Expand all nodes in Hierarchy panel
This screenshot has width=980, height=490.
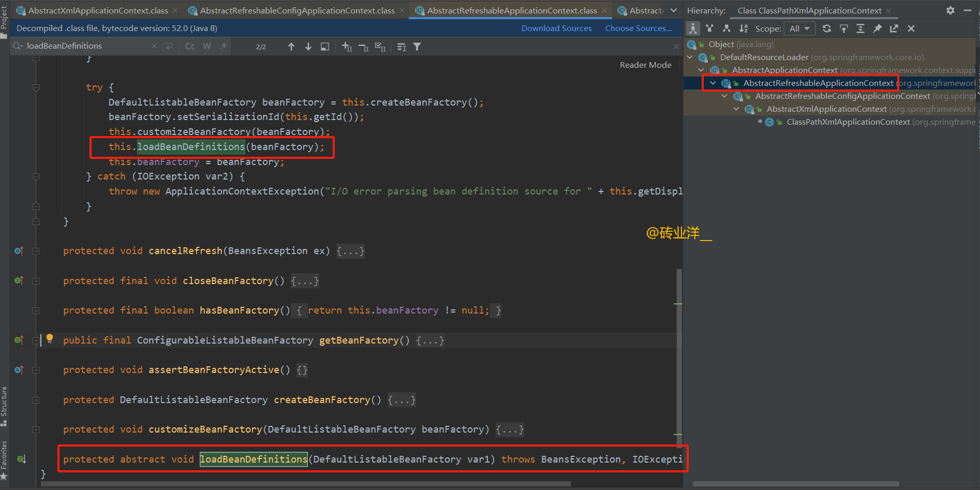(x=860, y=28)
